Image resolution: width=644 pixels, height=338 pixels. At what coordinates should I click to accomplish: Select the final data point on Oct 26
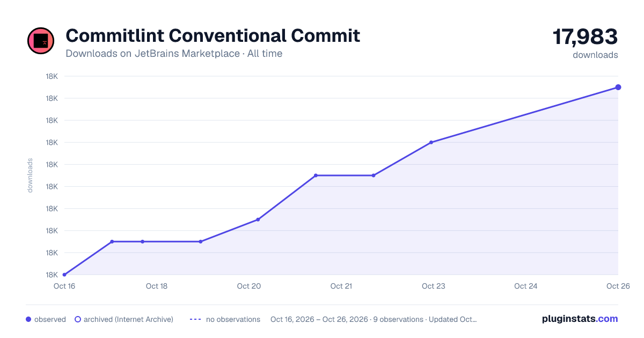tap(618, 87)
